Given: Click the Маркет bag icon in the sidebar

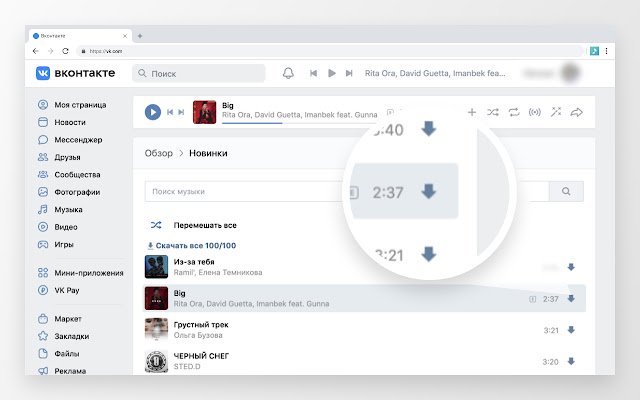Looking at the screenshot, I should pyautogui.click(x=42, y=319).
